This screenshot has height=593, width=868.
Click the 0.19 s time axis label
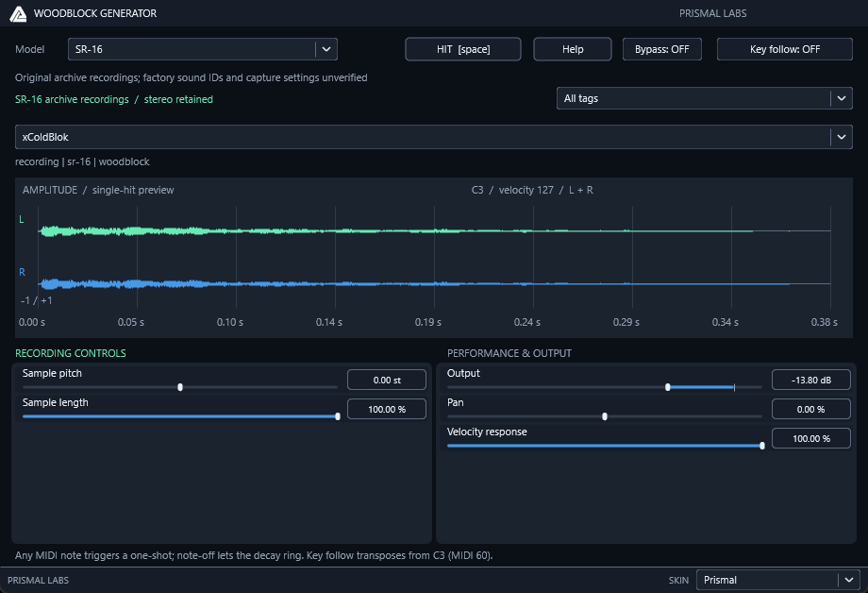click(428, 323)
